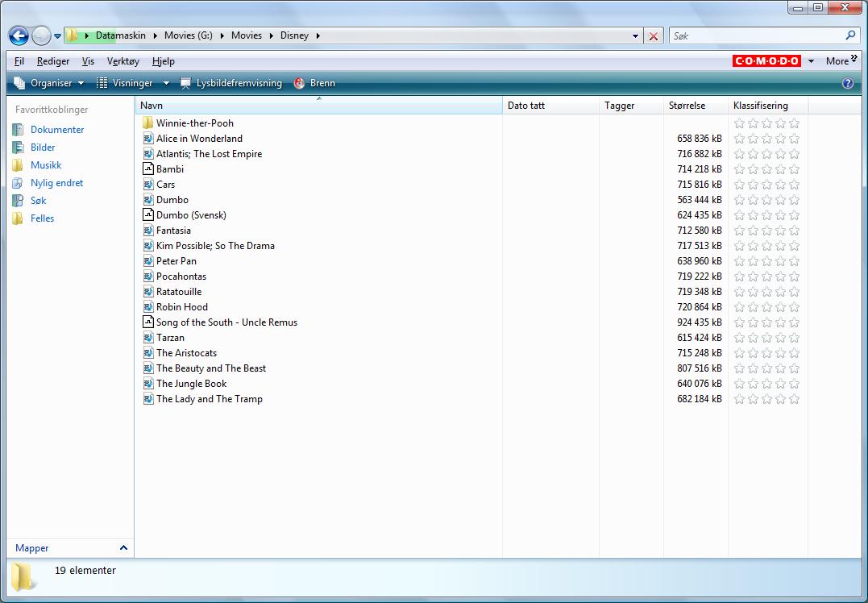This screenshot has width=868, height=603.
Task: Select the file Robin Hood
Action: pos(182,307)
